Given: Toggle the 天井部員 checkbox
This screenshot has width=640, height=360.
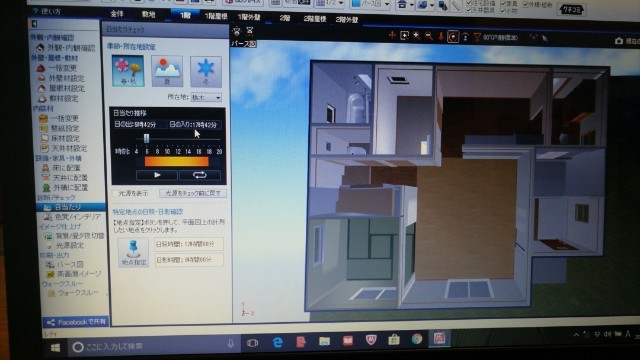Looking at the screenshot, I should point(469,10).
